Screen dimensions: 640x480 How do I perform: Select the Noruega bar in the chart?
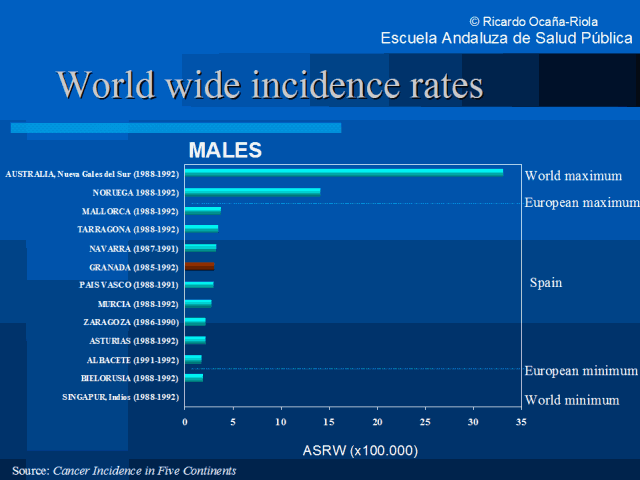252,192
